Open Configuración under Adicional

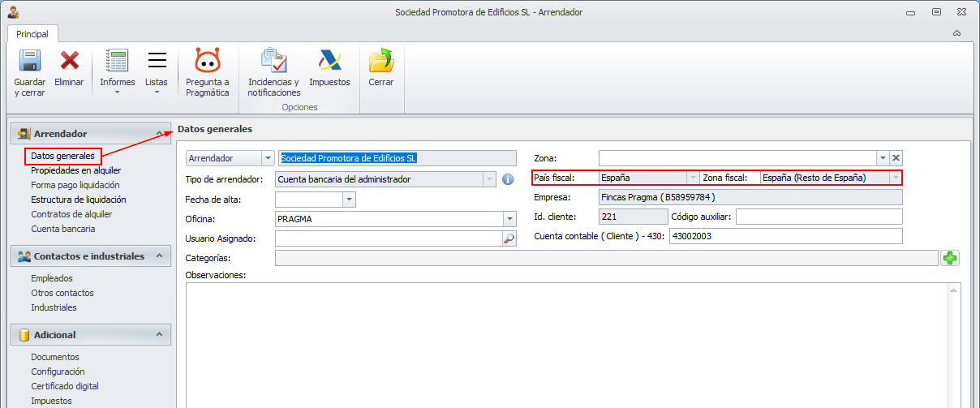point(58,371)
